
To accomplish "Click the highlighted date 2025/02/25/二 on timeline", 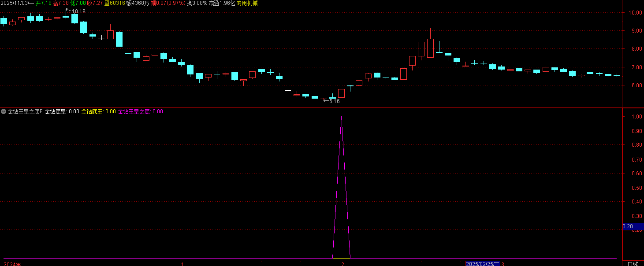I will coord(482,263).
